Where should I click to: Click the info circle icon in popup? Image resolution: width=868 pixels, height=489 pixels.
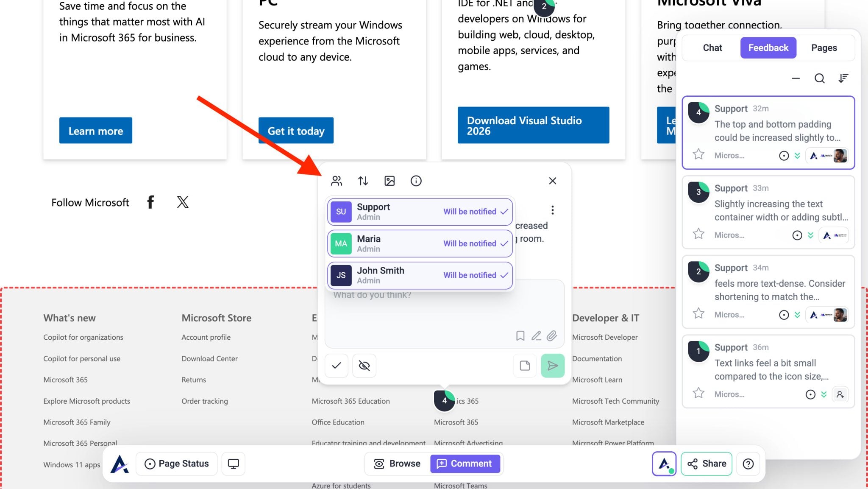click(416, 181)
